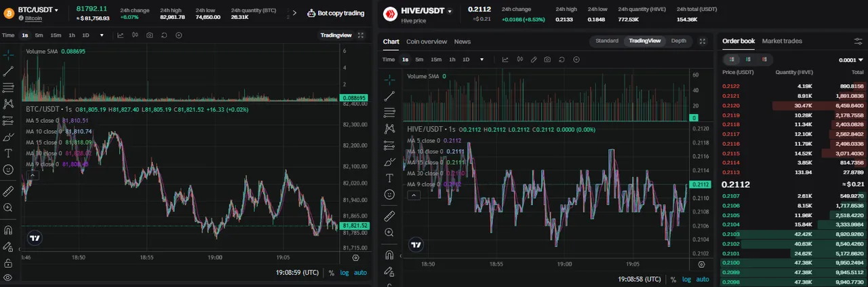Open order book 0.0001 precision dropdown
Screen dimensions: 868x287
tap(851, 60)
